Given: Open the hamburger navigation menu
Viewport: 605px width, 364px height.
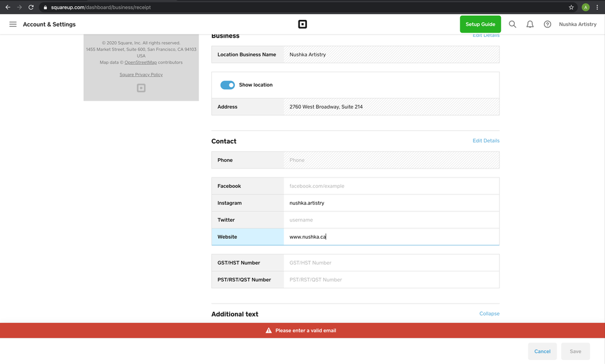Looking at the screenshot, I should 13,24.
